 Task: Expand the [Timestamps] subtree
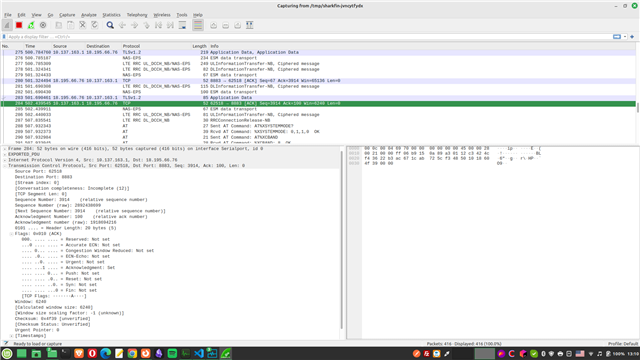coord(11,336)
